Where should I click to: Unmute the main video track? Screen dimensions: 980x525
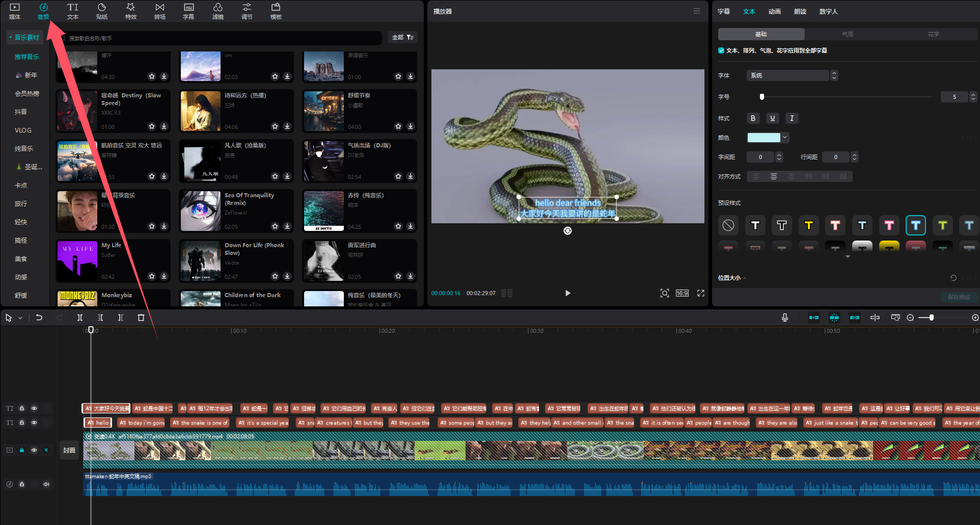pos(46,450)
